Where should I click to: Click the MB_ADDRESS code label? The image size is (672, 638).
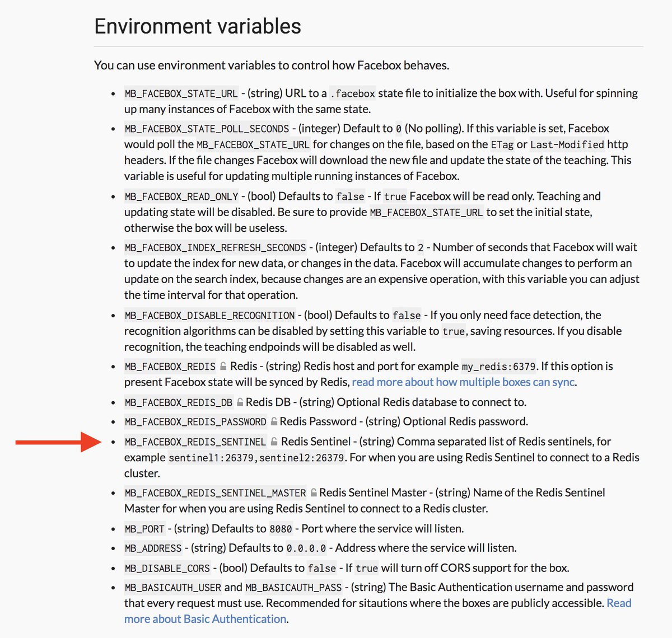[153, 548]
